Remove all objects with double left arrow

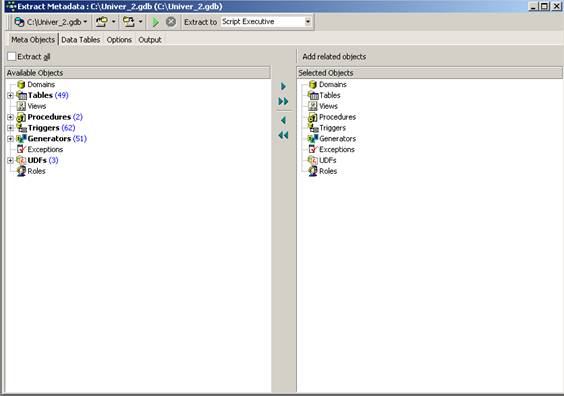pyautogui.click(x=283, y=135)
